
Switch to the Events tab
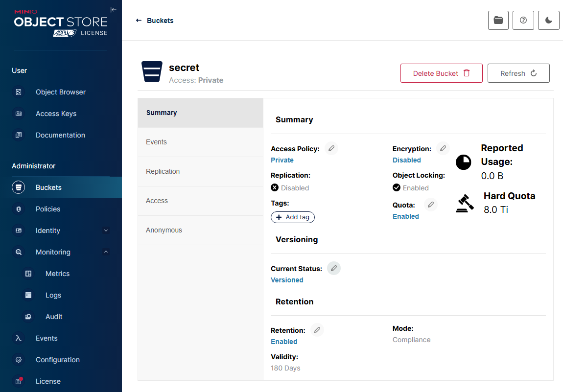[x=200, y=142]
